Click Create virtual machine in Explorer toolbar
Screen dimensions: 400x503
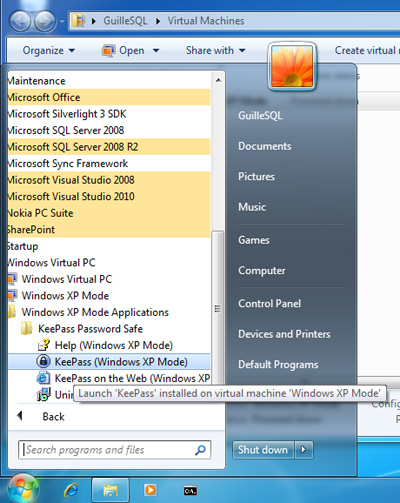click(367, 50)
